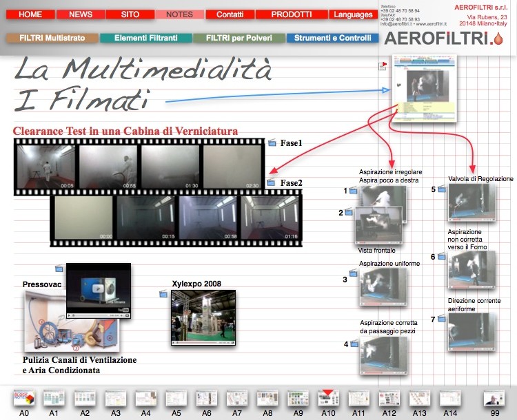Click the clip icon next to video 3
Image resolution: width=517 pixels, height=420 pixels.
click(x=353, y=273)
